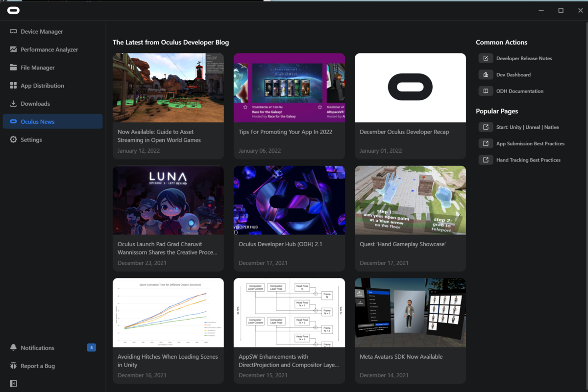This screenshot has height=392, width=588.
Task: Open Tips For Promoting Your App thumbnail
Action: point(289,88)
